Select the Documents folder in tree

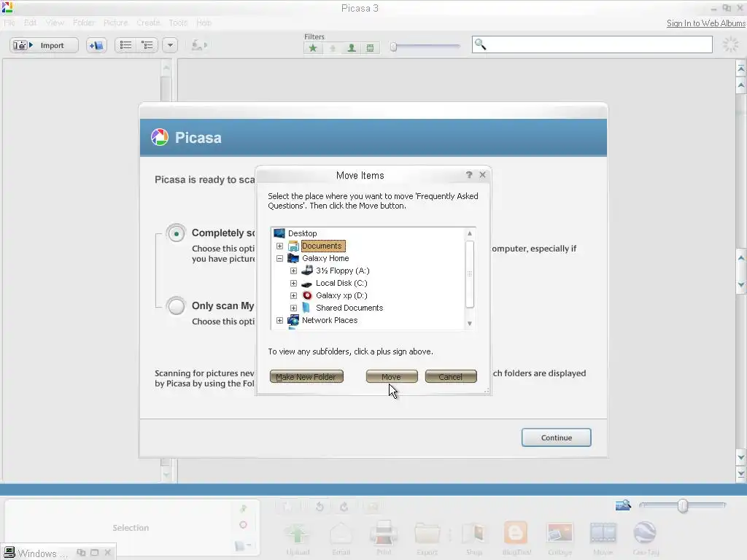[322, 246]
